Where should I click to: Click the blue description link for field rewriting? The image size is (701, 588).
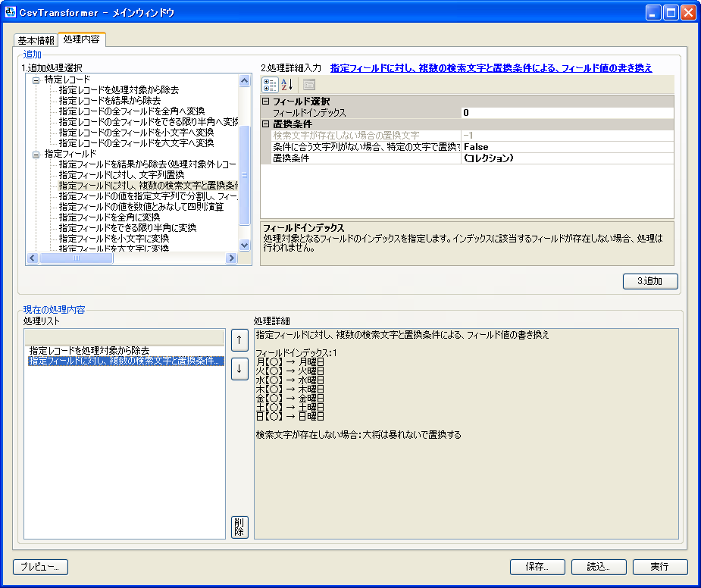pos(491,68)
